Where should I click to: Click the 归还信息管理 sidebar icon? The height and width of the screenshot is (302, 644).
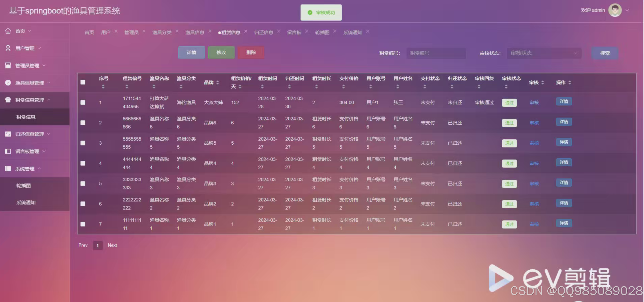tap(8, 134)
